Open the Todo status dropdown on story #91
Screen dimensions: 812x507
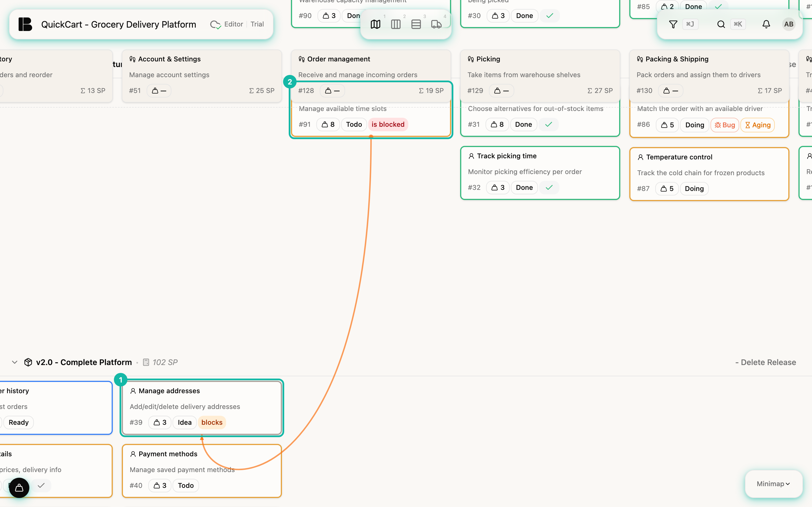tap(354, 124)
